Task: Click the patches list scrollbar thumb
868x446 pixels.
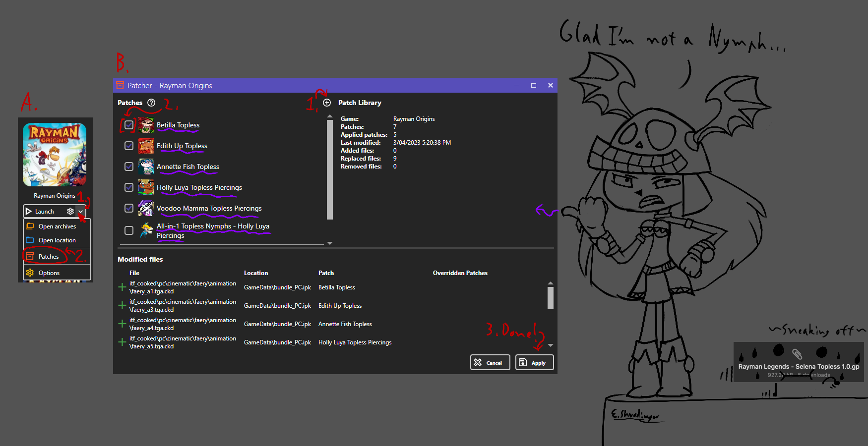Action: pos(330,169)
